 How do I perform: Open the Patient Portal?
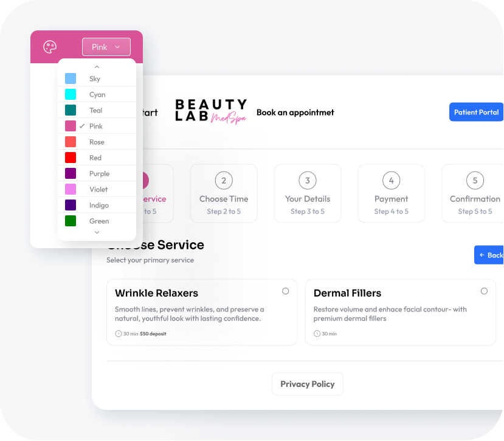(x=476, y=112)
